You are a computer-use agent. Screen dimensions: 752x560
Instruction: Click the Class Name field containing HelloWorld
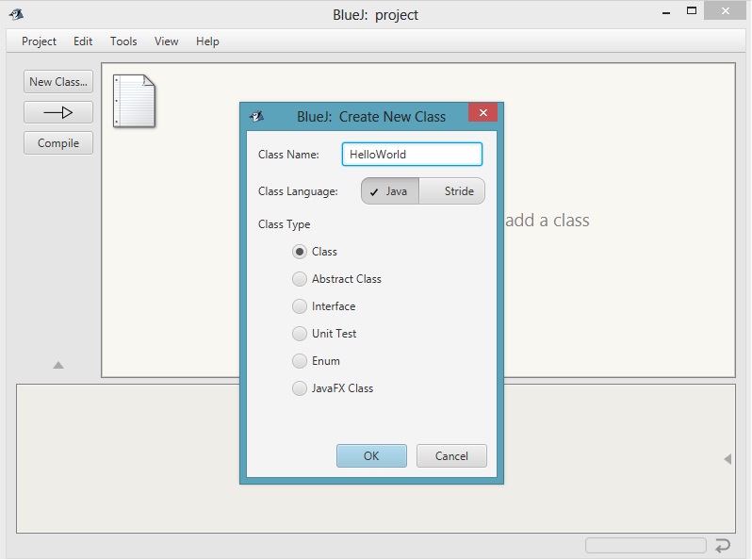click(412, 154)
